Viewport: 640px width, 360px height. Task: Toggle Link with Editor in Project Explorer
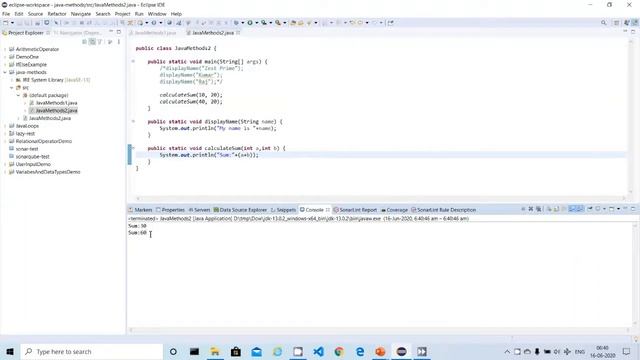[92, 42]
